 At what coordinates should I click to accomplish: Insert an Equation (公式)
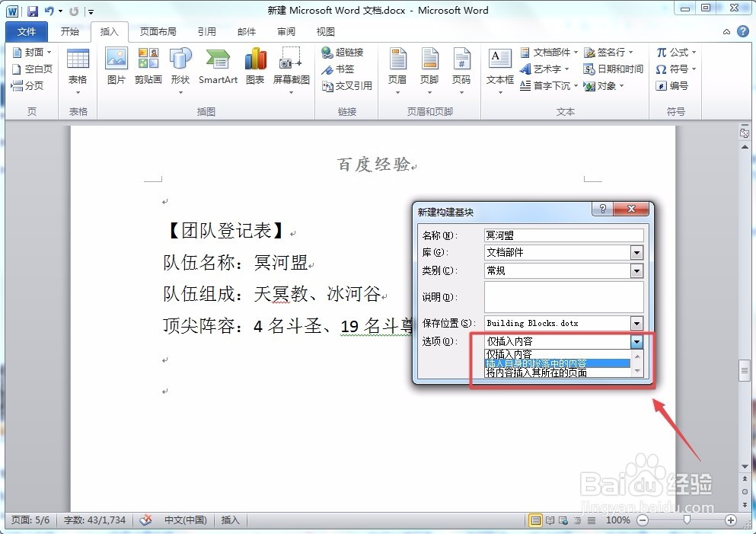tap(677, 52)
